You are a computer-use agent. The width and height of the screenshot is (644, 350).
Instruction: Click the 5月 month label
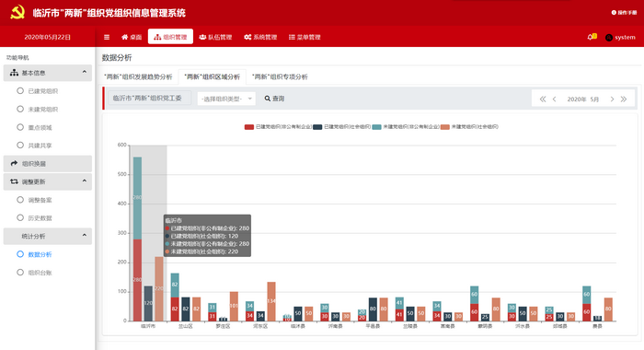594,99
